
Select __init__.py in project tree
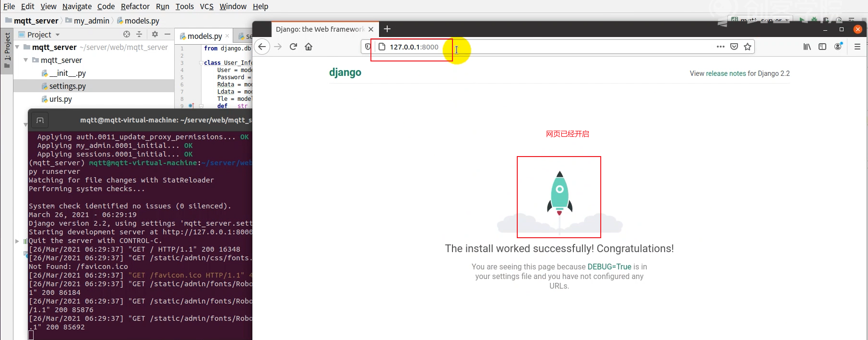(x=64, y=73)
